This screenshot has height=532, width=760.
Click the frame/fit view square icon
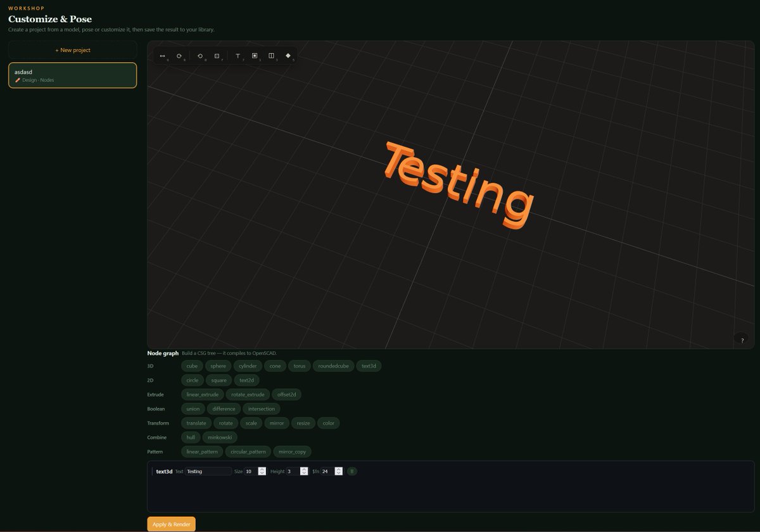[217, 56]
